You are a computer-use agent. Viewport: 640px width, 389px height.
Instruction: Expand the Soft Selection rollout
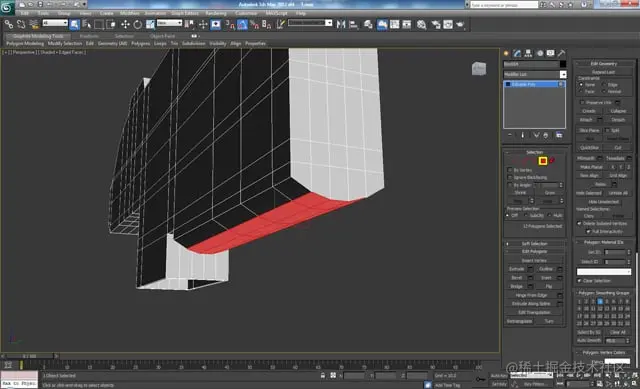[534, 244]
